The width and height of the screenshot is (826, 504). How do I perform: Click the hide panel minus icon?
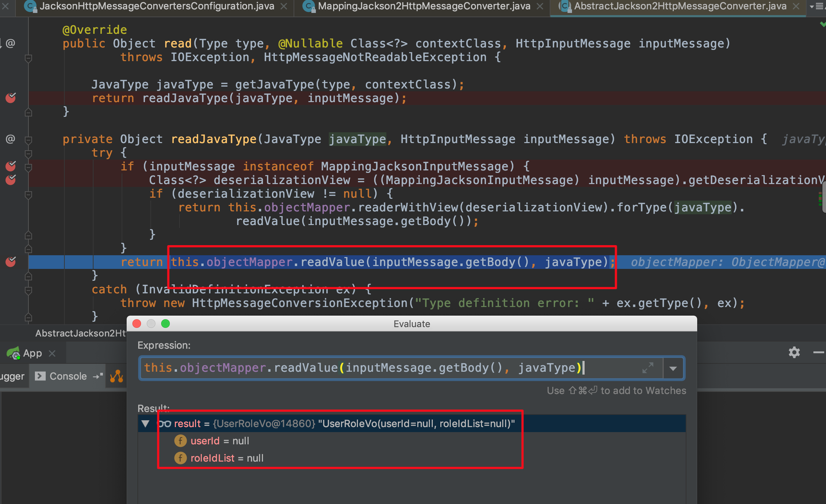point(818,352)
